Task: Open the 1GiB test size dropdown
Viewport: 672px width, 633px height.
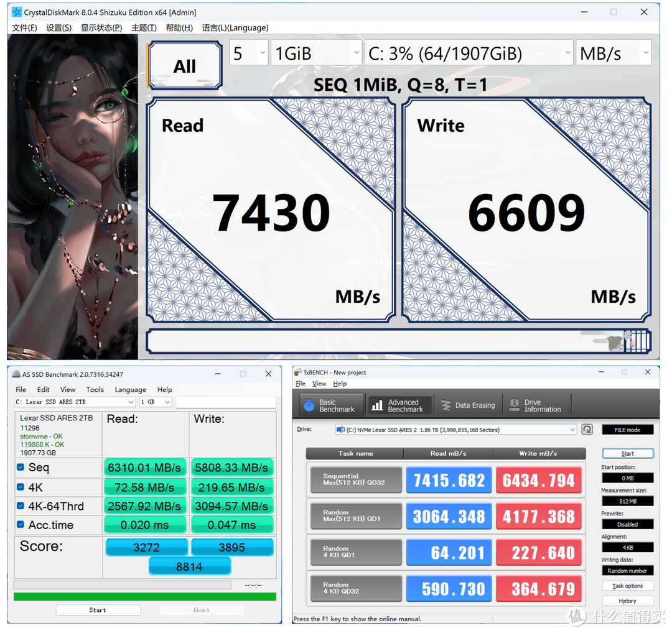Action: [x=316, y=53]
